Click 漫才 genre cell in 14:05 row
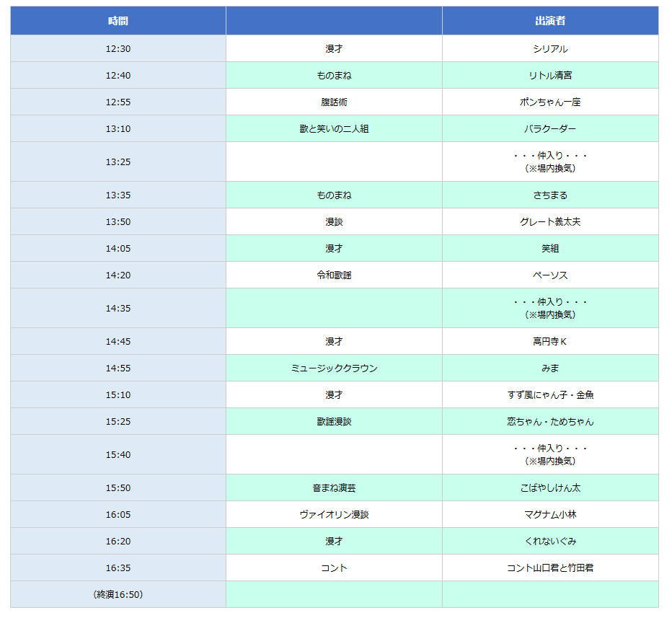 pyautogui.click(x=335, y=248)
